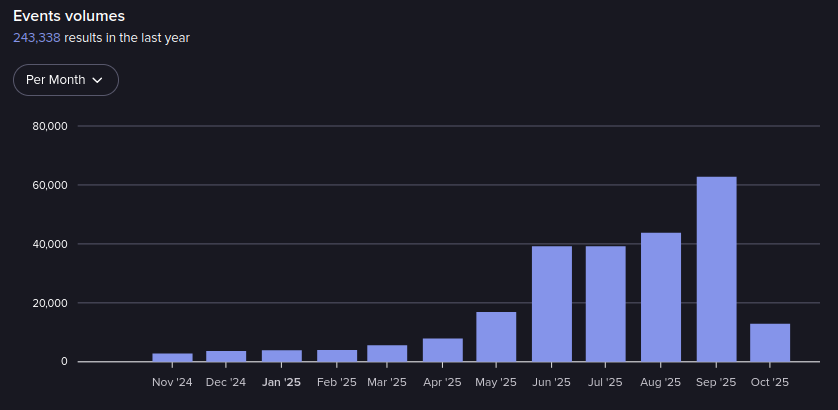Screen dimensions: 838x410
Task: Select the Dec '24 bar
Action: 226,356
